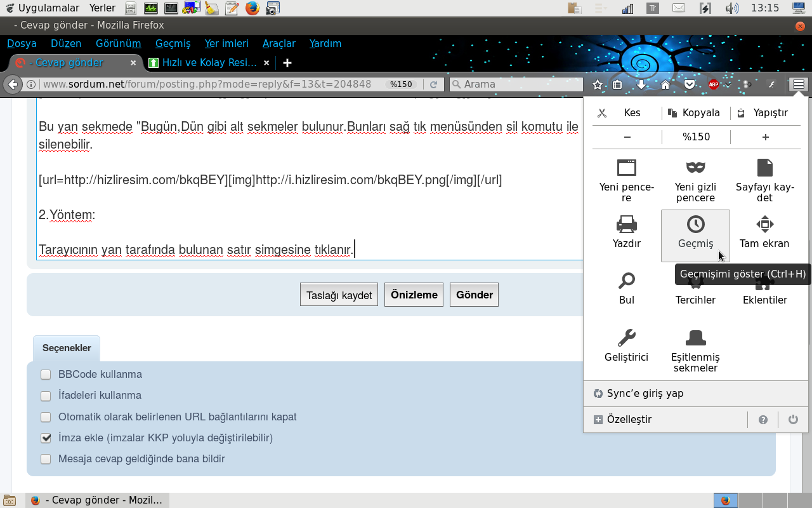Click the Arama search field
Screen dimensions: 812x508
pyautogui.click(x=516, y=84)
